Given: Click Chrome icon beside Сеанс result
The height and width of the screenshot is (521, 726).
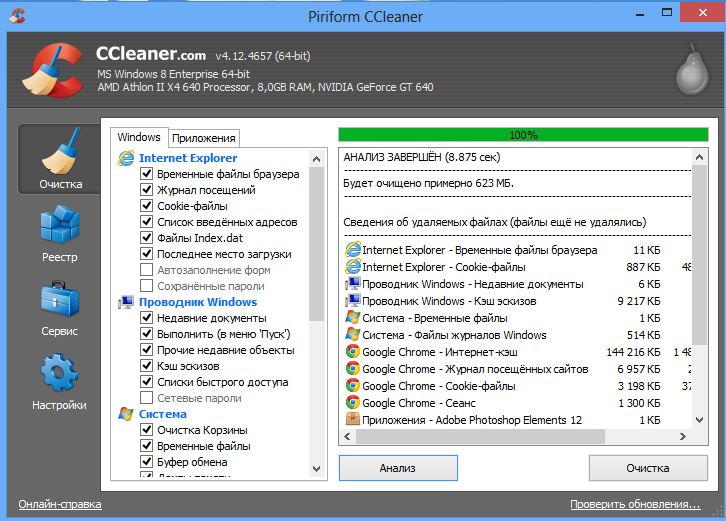Looking at the screenshot, I should (x=353, y=402).
